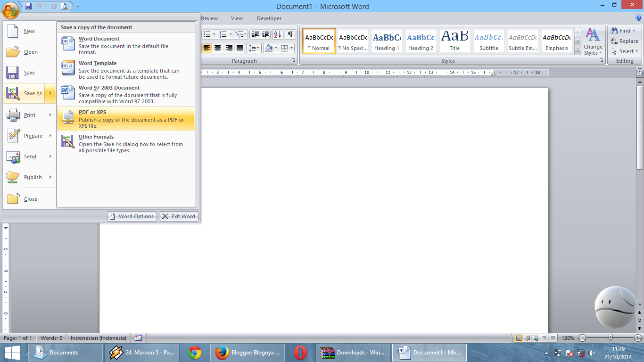Click the Numbering list icon
The height and width of the screenshot is (362, 644).
coord(223,34)
